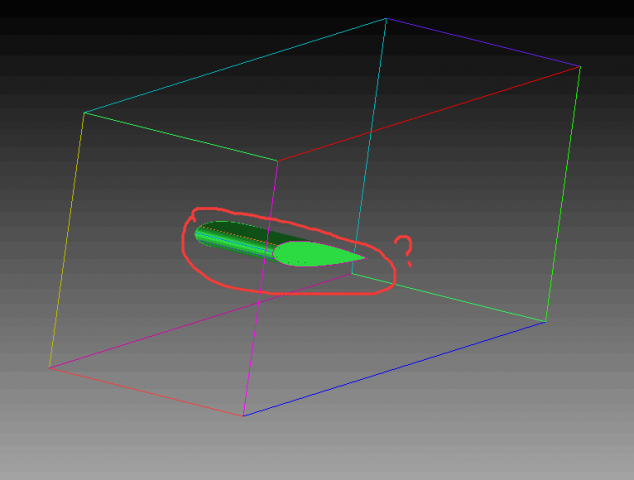Select the red bottom front edge

(x=146, y=391)
